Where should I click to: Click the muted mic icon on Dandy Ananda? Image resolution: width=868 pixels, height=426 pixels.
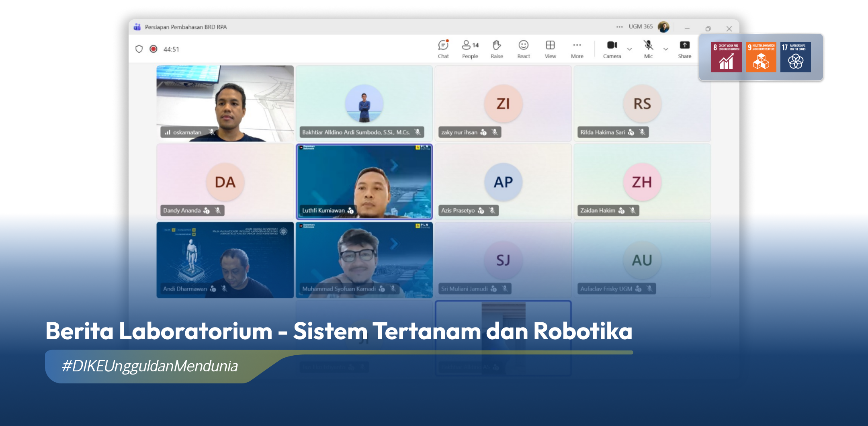[218, 210]
